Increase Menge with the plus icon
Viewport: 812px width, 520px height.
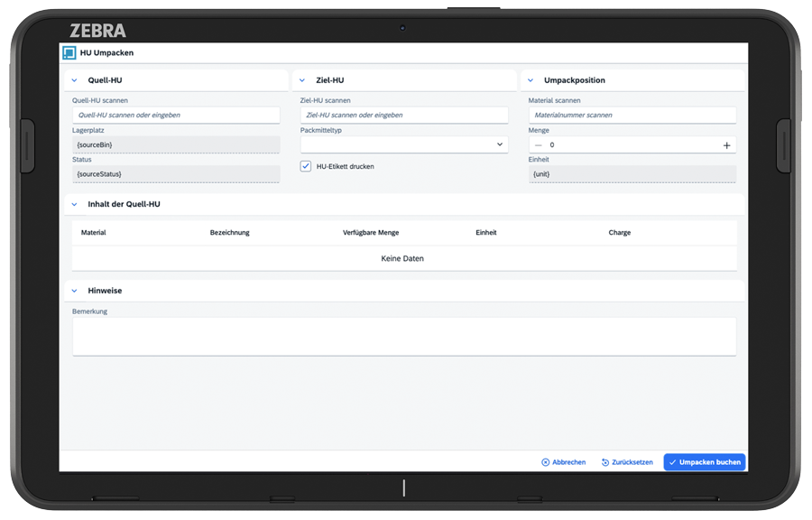[x=726, y=145]
